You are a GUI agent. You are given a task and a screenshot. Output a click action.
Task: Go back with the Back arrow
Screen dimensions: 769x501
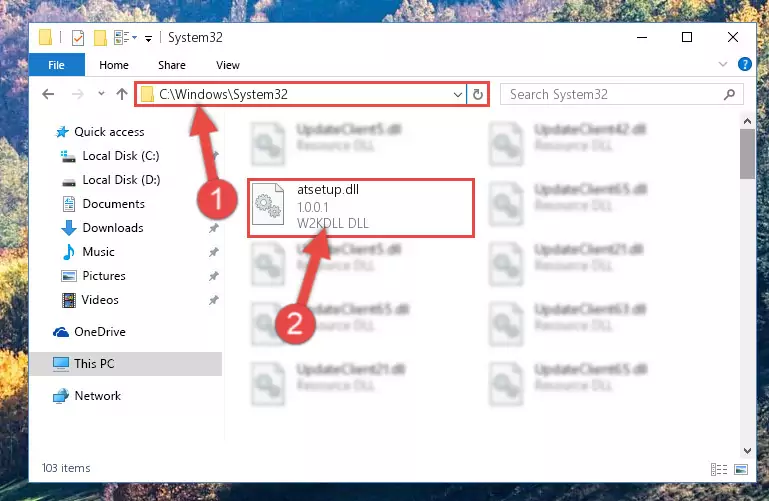point(48,94)
